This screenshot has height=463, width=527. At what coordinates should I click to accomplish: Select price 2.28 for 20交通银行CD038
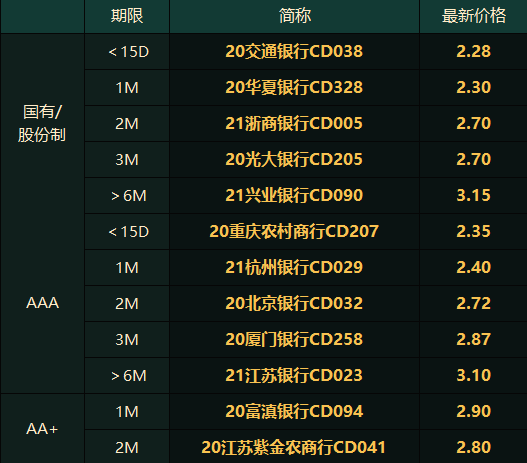coord(473,52)
